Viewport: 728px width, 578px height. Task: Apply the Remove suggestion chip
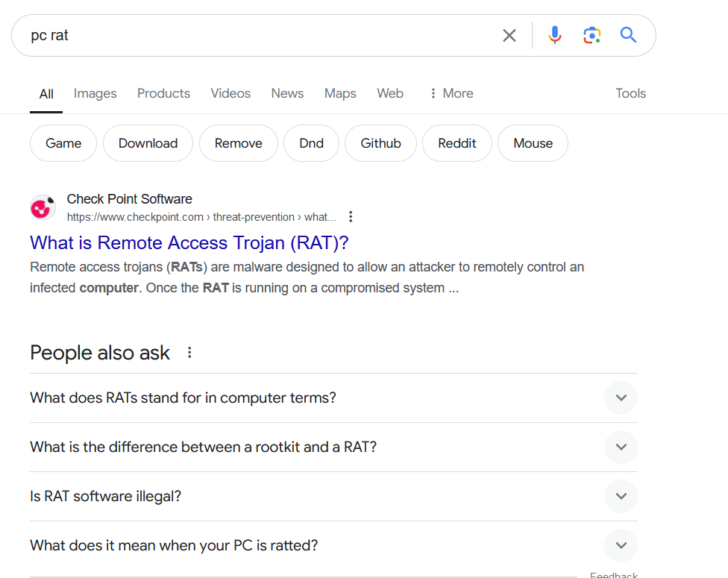point(239,143)
